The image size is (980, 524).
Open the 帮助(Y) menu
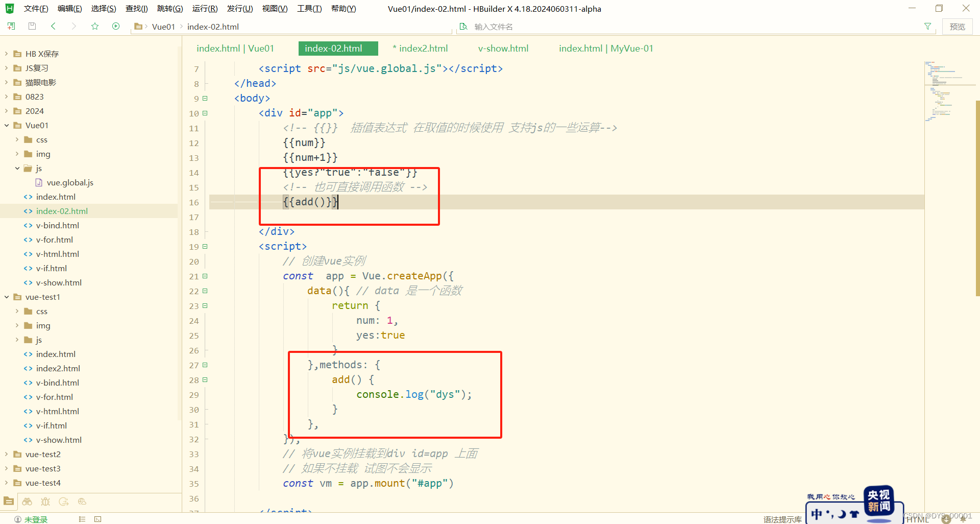pos(344,9)
